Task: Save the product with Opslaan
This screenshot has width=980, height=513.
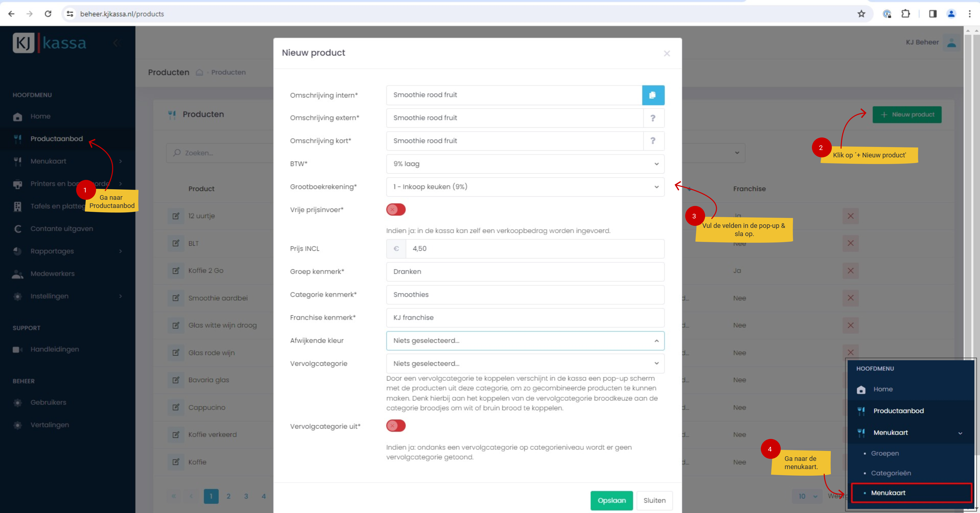Action: (611, 500)
